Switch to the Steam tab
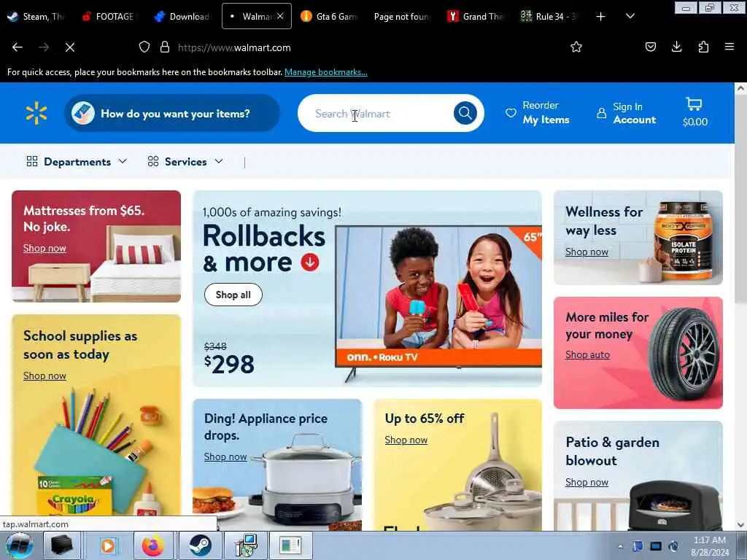747x560 pixels. (x=36, y=16)
